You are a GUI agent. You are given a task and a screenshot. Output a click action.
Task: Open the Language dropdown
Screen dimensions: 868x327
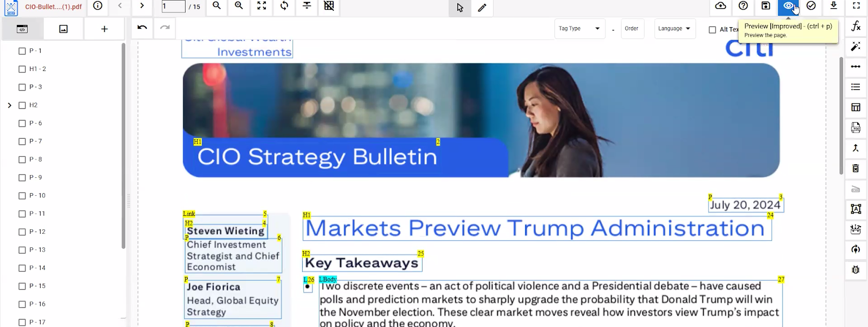pos(674,28)
